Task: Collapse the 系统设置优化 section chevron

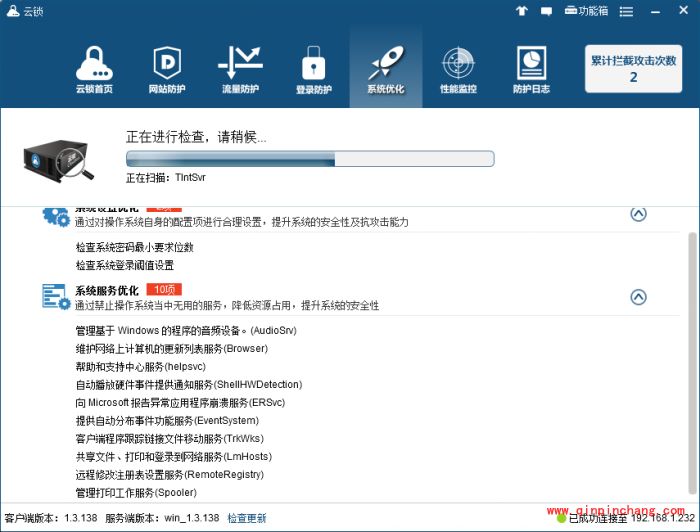Action: point(638,214)
